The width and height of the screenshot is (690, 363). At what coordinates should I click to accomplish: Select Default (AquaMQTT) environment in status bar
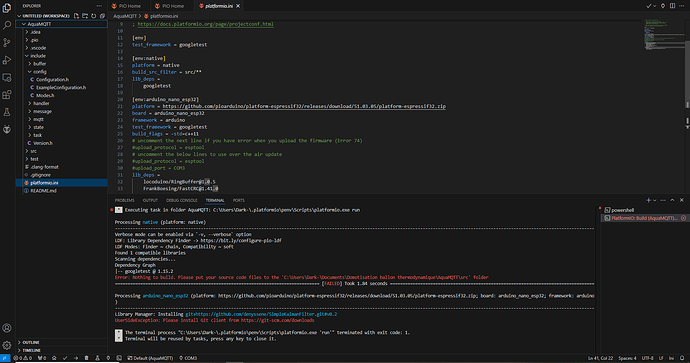[x=150, y=358]
